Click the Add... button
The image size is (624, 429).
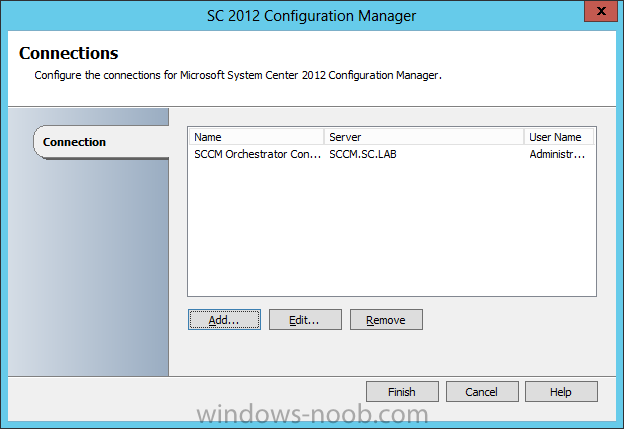pos(224,320)
